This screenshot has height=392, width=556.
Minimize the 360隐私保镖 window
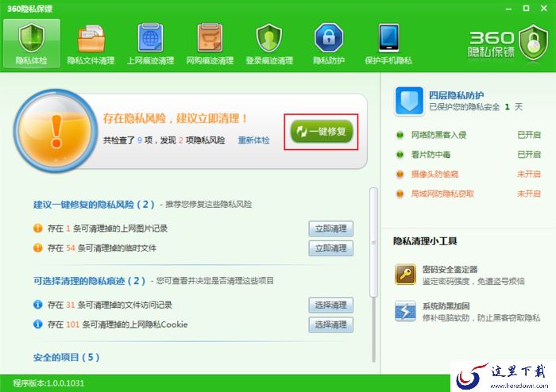click(x=509, y=9)
